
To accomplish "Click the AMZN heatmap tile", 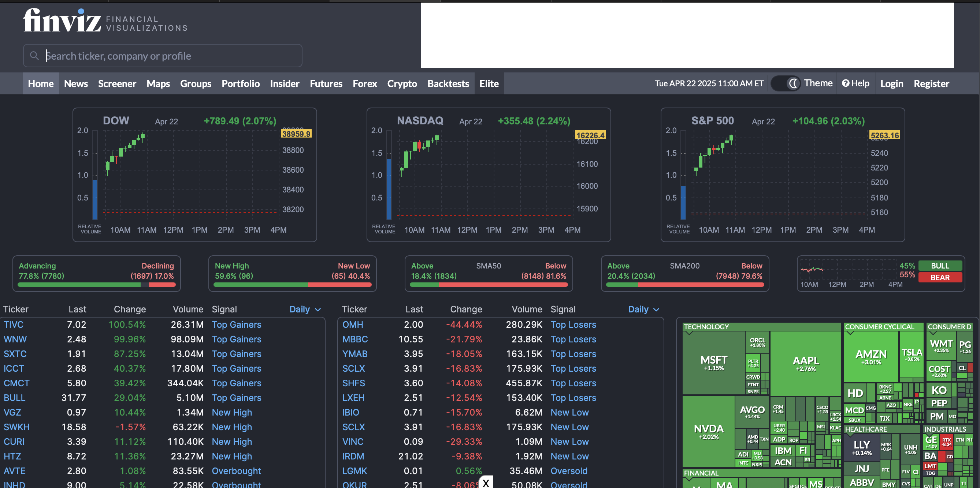I will tap(871, 357).
